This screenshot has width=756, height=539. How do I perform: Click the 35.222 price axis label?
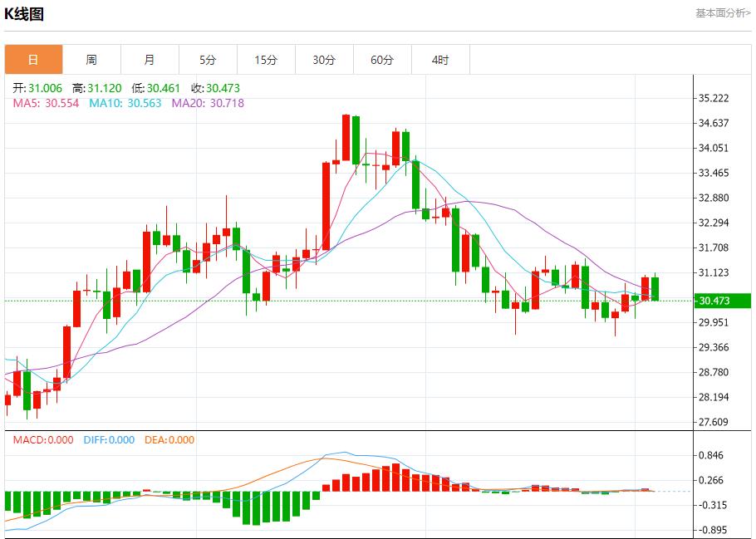coord(714,98)
